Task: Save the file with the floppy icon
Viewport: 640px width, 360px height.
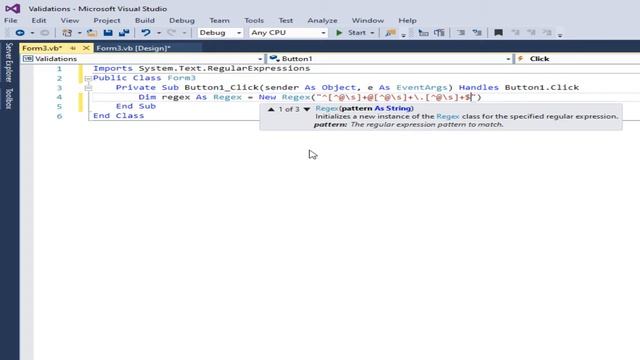Action: click(x=108, y=33)
